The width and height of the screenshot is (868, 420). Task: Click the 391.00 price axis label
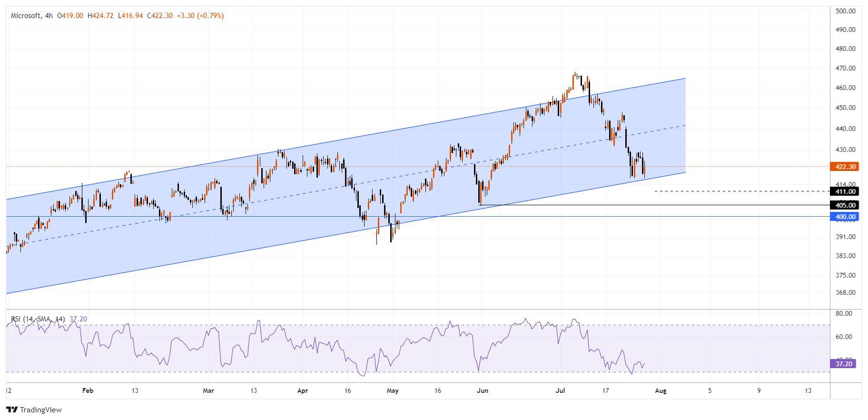coord(846,237)
